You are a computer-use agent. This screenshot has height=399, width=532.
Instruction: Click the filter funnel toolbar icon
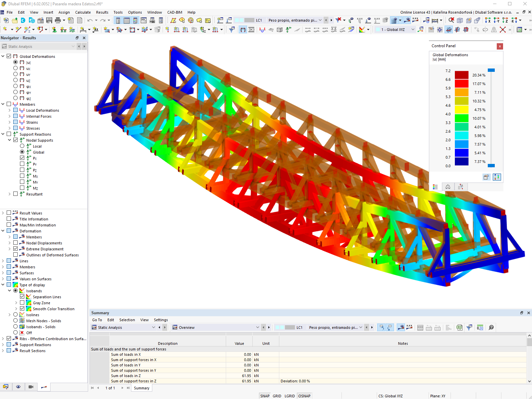pos(232,30)
